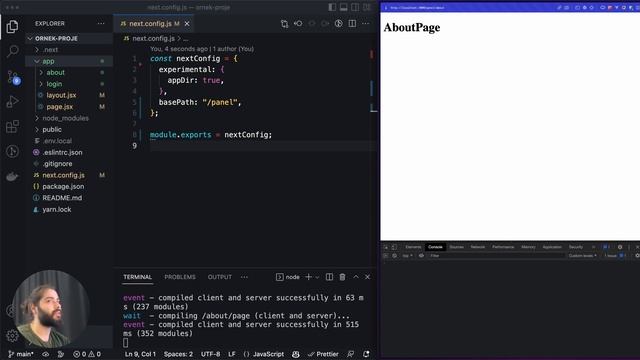Open the .env.local file
Screen dimensions: 640x360
point(69,141)
